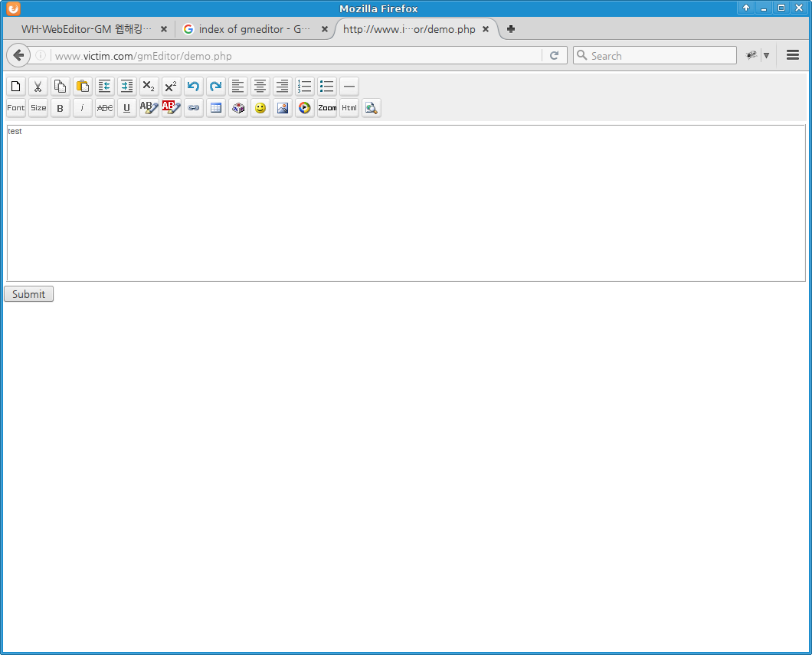Screen dimensions: 812x655
Task: Toggle bold formatting
Action: tap(60, 108)
